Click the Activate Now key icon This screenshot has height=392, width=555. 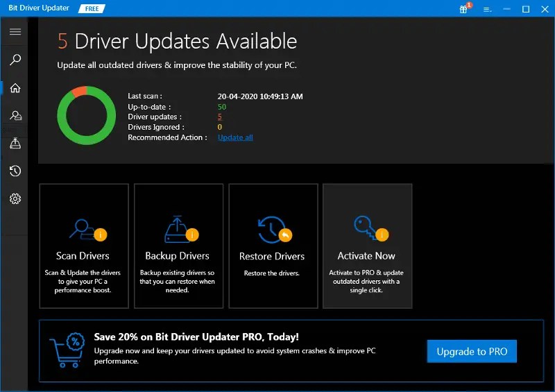point(370,228)
